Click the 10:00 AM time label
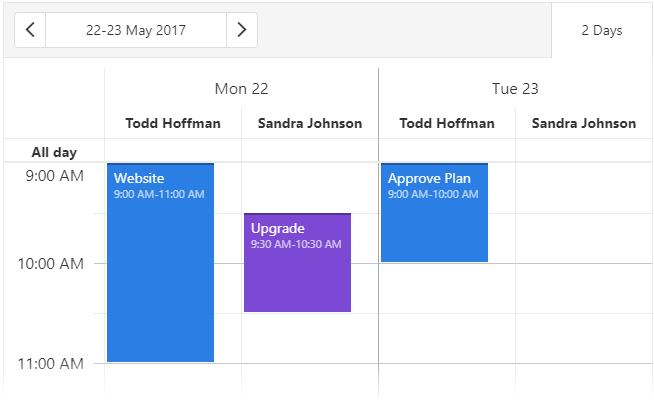The height and width of the screenshot is (401, 654). 52,264
